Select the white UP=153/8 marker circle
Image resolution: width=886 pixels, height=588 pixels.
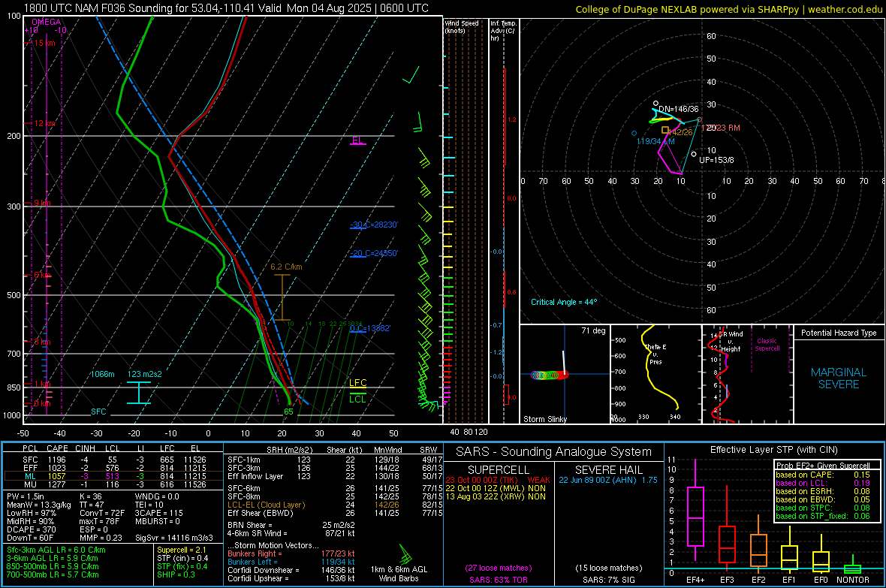click(x=694, y=154)
